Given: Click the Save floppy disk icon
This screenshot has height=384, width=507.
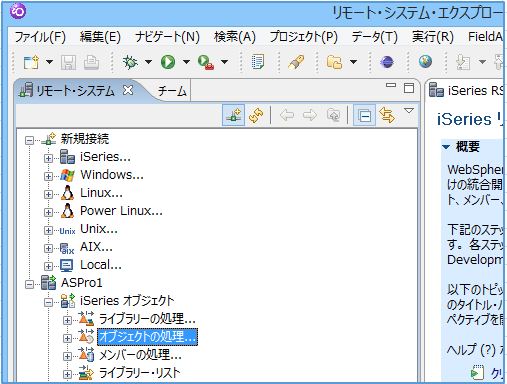Looking at the screenshot, I should (68, 62).
